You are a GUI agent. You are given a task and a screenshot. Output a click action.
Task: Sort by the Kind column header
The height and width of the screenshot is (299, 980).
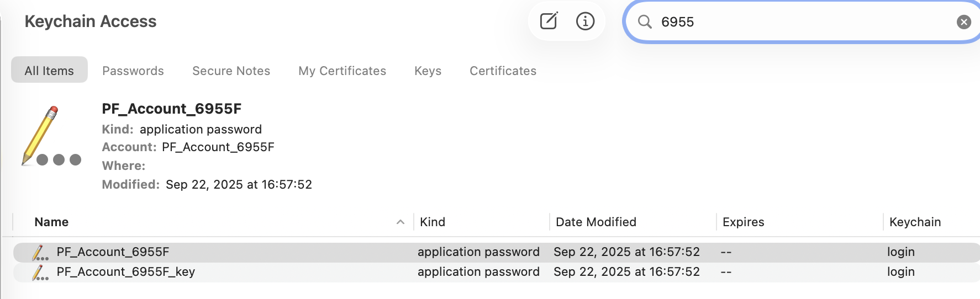click(x=433, y=222)
